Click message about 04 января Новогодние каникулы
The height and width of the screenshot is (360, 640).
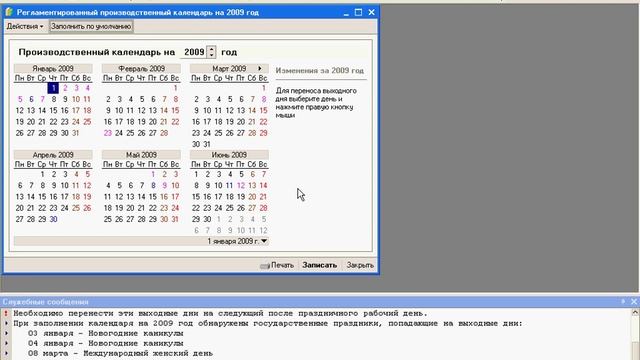(x=105, y=344)
